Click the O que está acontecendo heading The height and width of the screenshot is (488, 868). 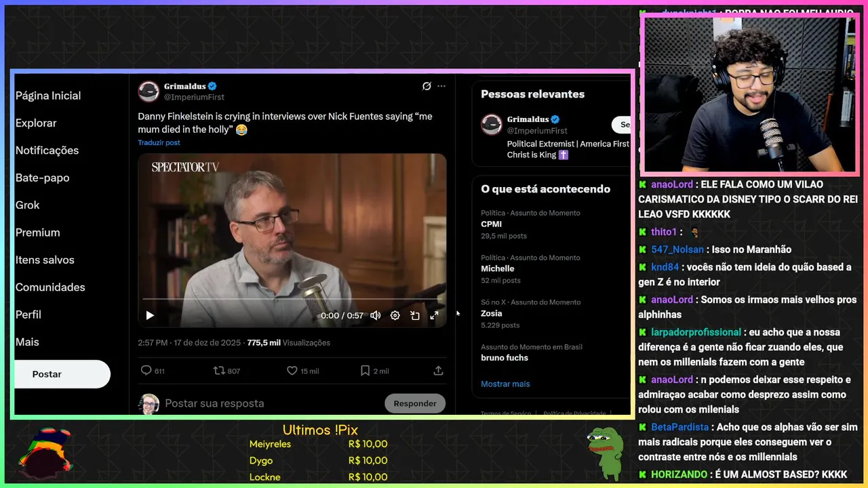coord(545,189)
